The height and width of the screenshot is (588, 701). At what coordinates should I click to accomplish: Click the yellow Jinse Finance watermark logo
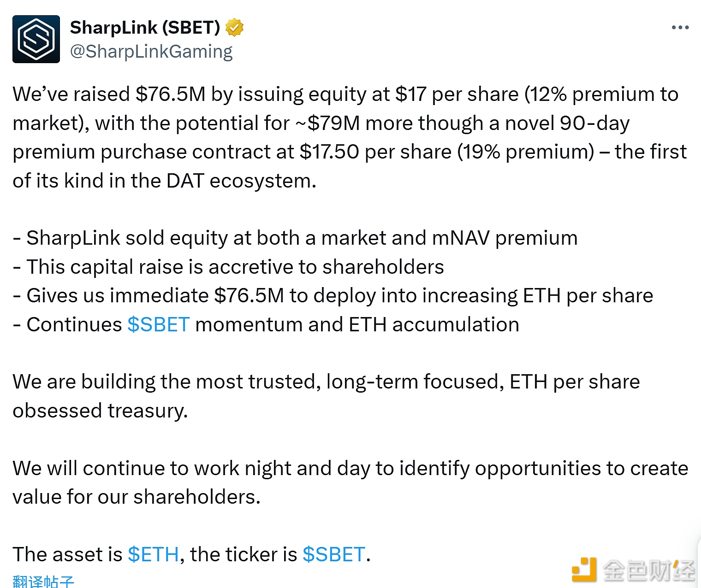[x=583, y=570]
